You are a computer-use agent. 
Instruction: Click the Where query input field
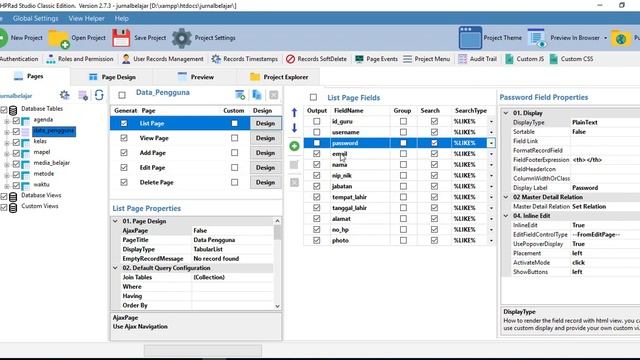(x=232, y=287)
